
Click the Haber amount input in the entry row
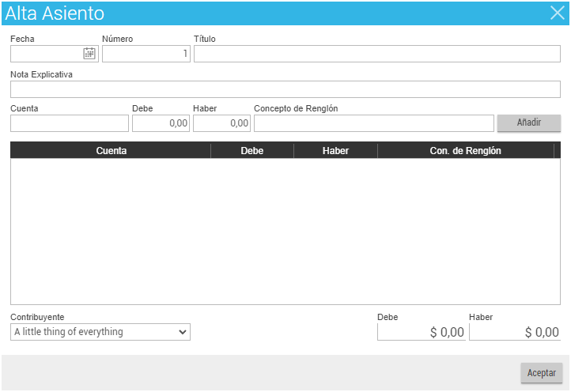[x=221, y=123]
